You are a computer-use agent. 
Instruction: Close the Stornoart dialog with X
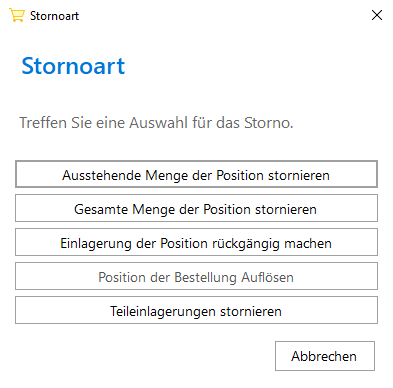click(377, 15)
